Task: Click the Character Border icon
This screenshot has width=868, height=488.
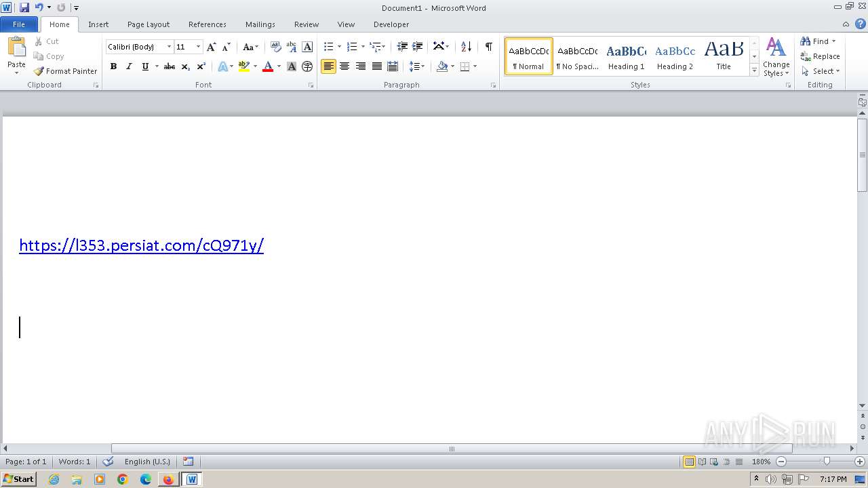Action: point(307,47)
